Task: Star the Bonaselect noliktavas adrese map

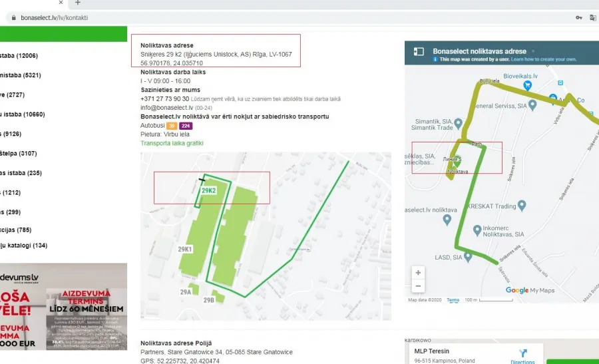Action: click(x=533, y=51)
